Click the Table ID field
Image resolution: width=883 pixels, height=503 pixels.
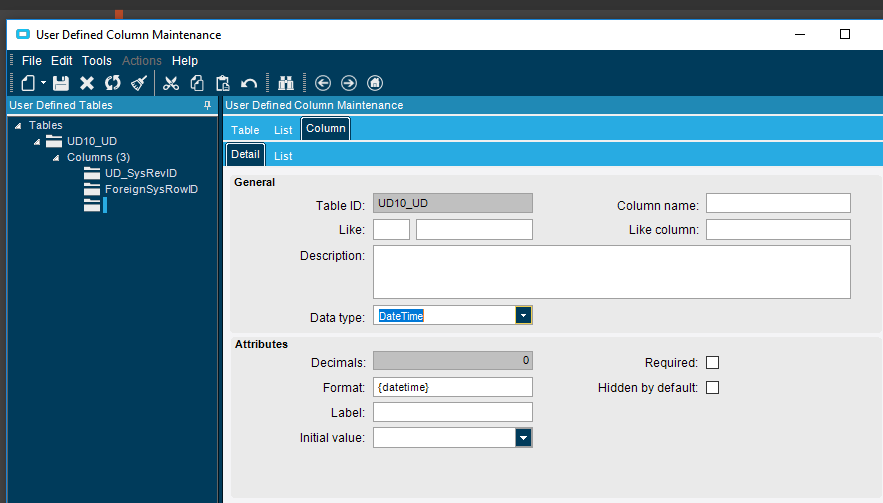tap(453, 203)
